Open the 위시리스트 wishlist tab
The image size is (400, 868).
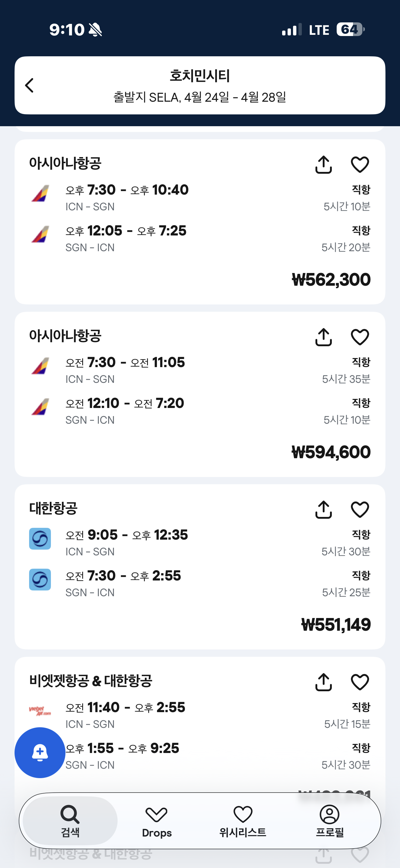pos(243,821)
